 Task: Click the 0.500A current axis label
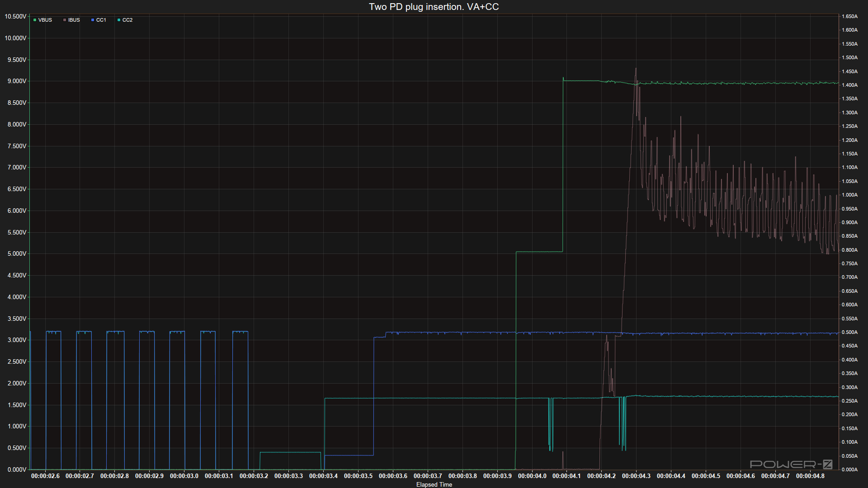click(x=849, y=332)
